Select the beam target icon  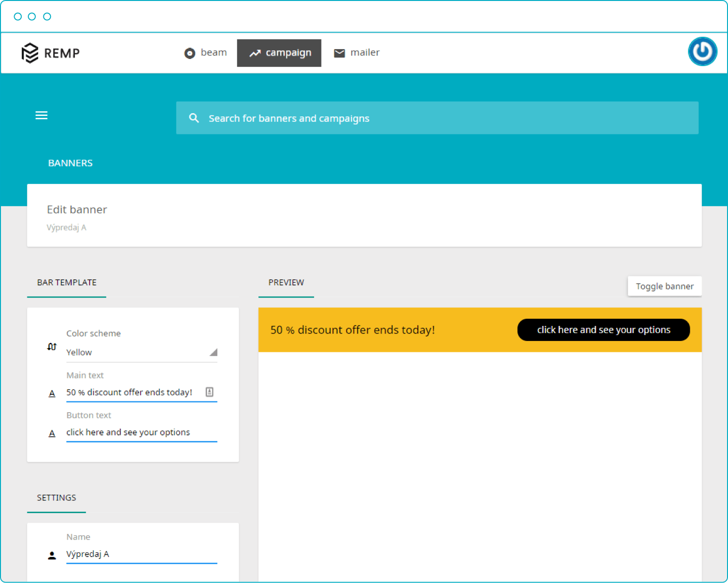(x=190, y=53)
